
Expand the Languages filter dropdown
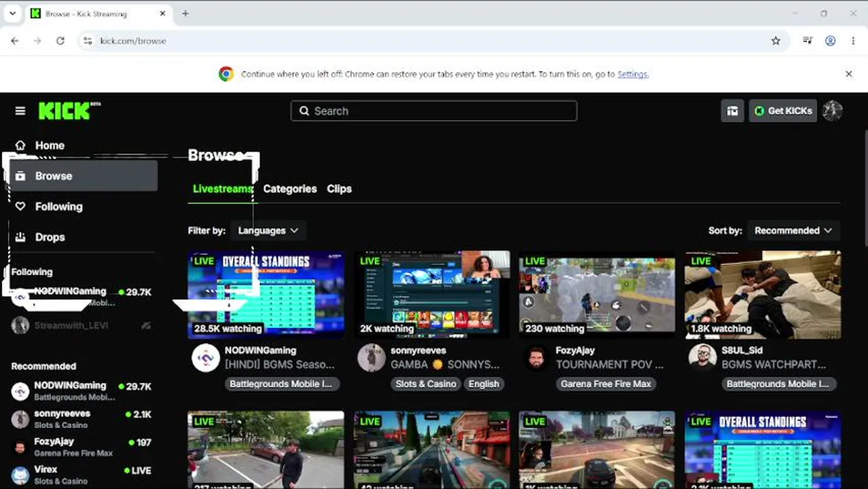(x=268, y=230)
